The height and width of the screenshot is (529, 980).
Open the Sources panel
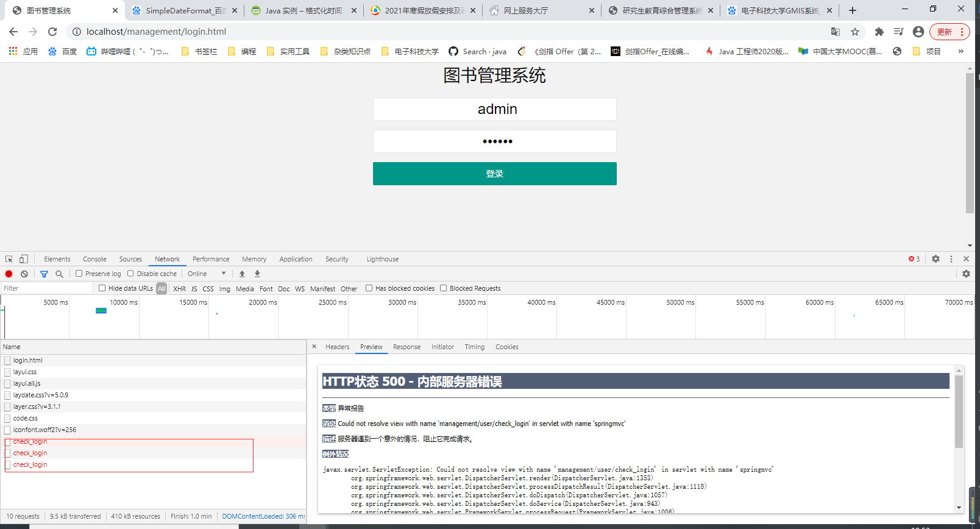point(130,259)
